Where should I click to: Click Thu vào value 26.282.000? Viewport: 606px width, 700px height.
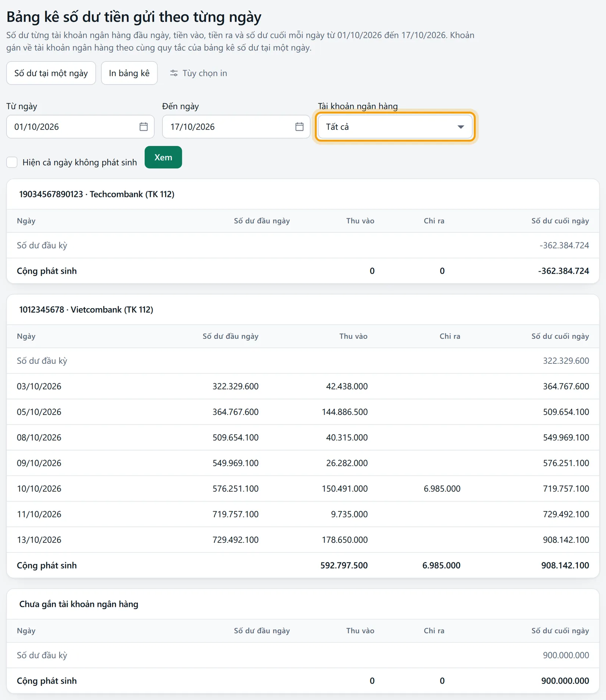pyautogui.click(x=347, y=463)
